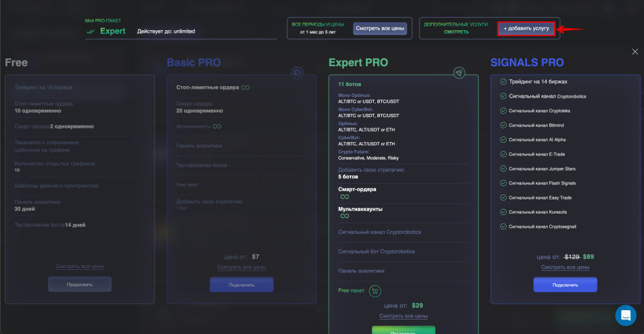This screenshot has height=334, width=644.
Task: Click the checkmark beside Сигнальный канал Bitmind
Action: pos(503,125)
